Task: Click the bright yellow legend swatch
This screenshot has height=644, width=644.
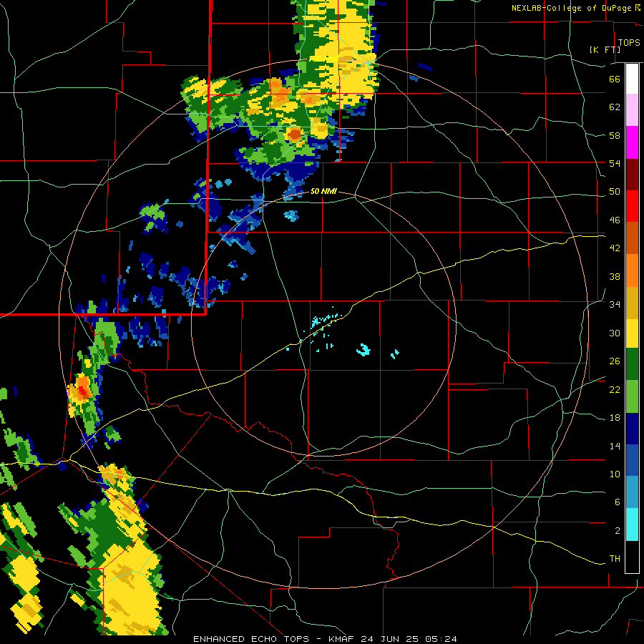Action: (632, 333)
